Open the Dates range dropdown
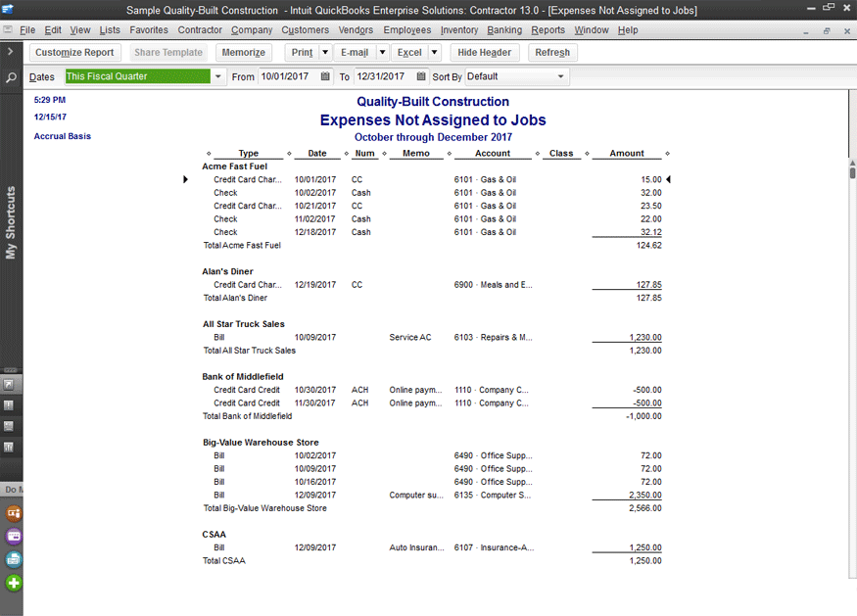Image resolution: width=857 pixels, height=616 pixels. click(x=217, y=76)
